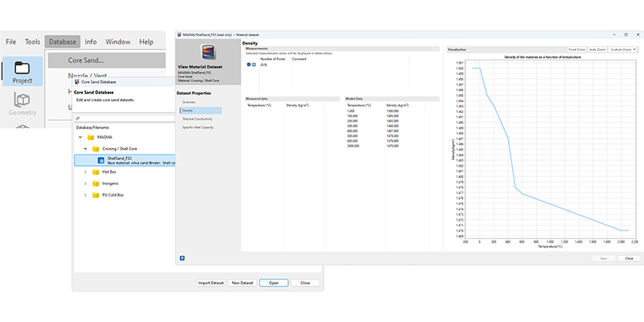Screen dimensions: 644x322
Task: Open the Custom Zoom dropdown
Action: tap(623, 49)
